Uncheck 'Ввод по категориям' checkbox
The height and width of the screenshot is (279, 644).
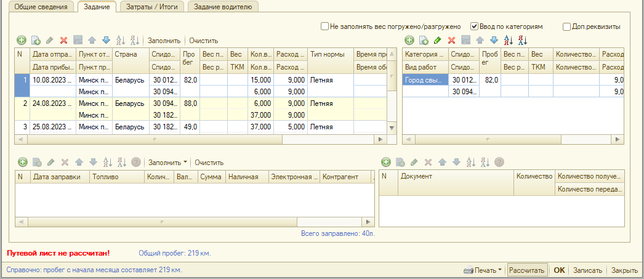coord(474,26)
